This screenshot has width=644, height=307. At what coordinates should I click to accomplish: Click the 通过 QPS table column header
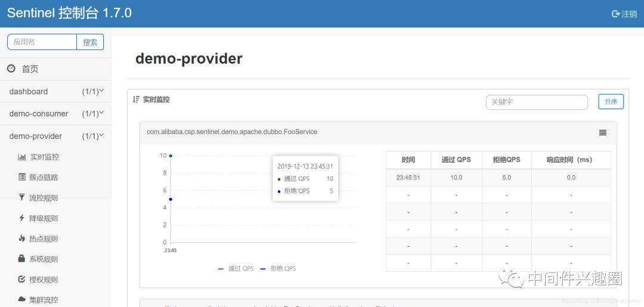click(x=456, y=160)
